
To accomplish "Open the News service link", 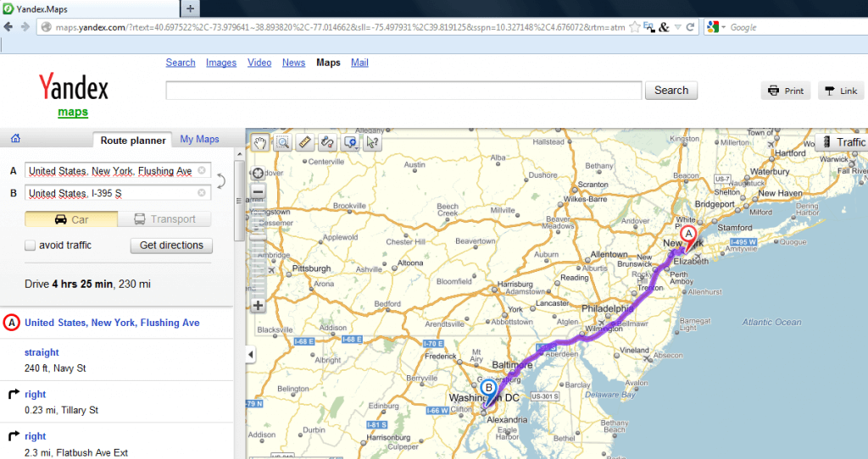I will tap(293, 63).
